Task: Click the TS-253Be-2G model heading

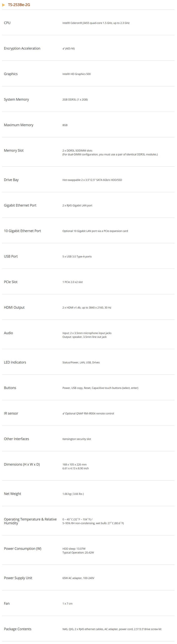Action: 19,5
